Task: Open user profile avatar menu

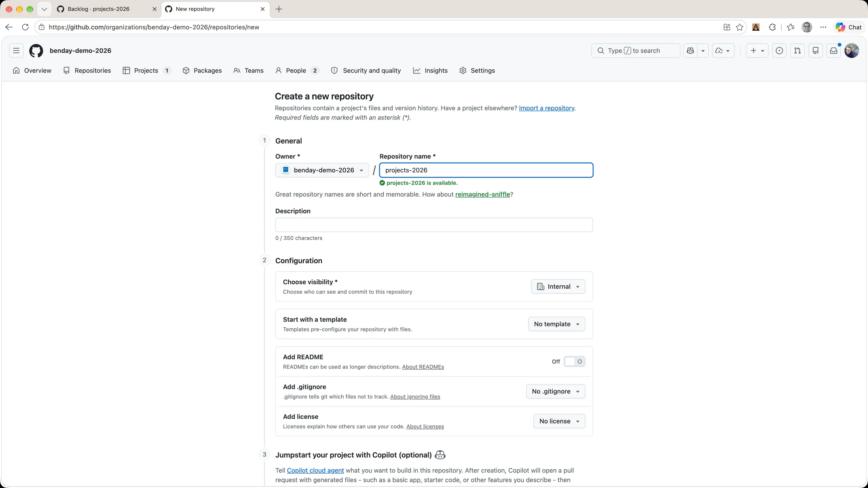Action: 852,50
